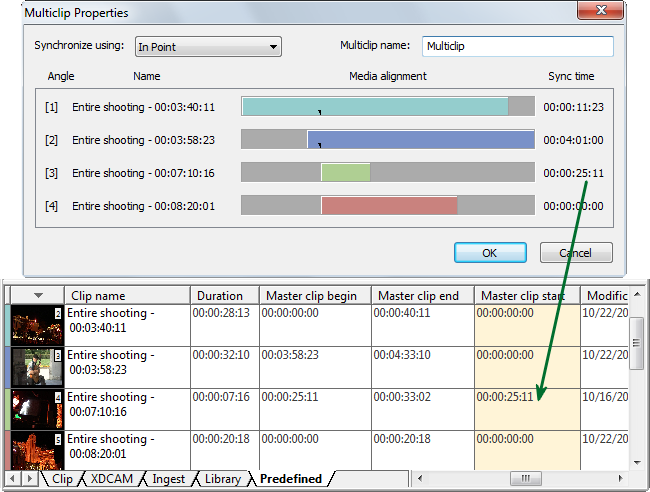Select the night lights clip thumbnail
The width and height of the screenshot is (650, 492).
(37, 325)
